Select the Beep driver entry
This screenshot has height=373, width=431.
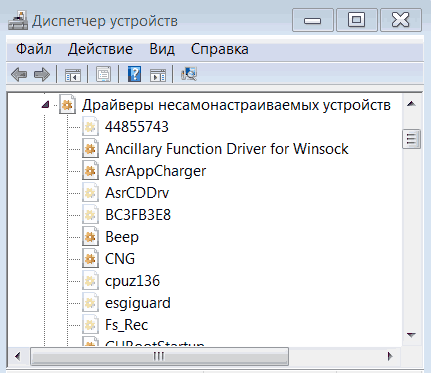coord(122,237)
